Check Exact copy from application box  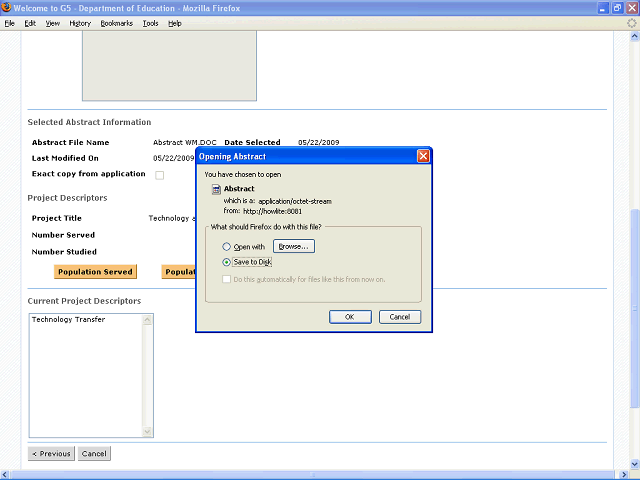[x=160, y=175]
